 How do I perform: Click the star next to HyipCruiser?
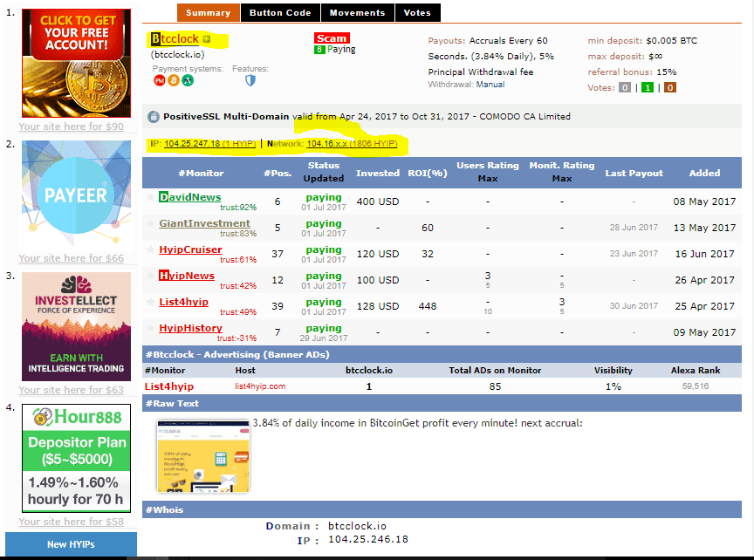point(150,249)
